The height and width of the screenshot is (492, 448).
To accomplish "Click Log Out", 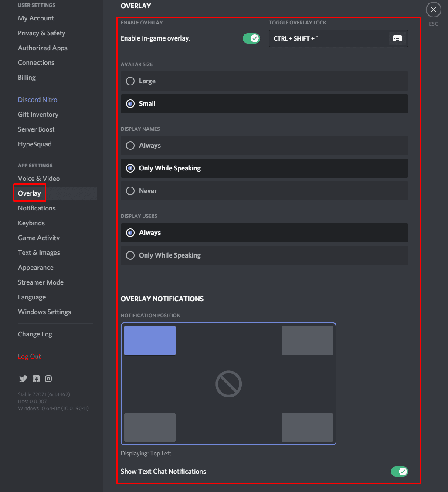I will tap(29, 356).
